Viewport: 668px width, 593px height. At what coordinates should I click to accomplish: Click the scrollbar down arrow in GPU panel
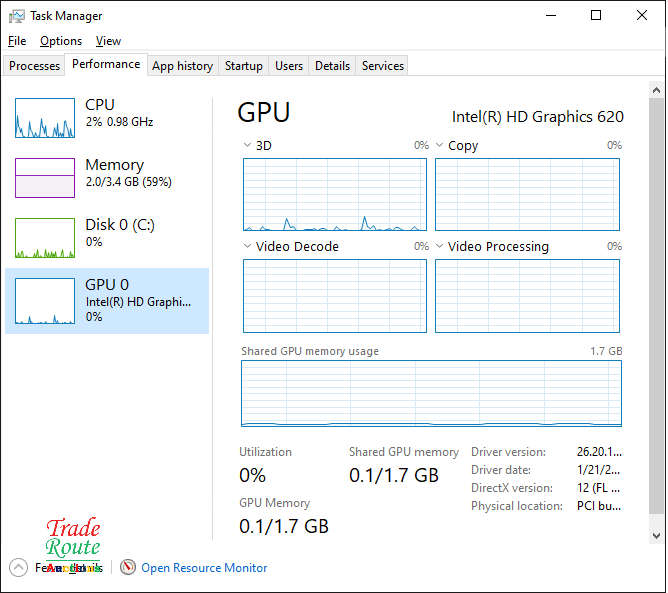(656, 537)
